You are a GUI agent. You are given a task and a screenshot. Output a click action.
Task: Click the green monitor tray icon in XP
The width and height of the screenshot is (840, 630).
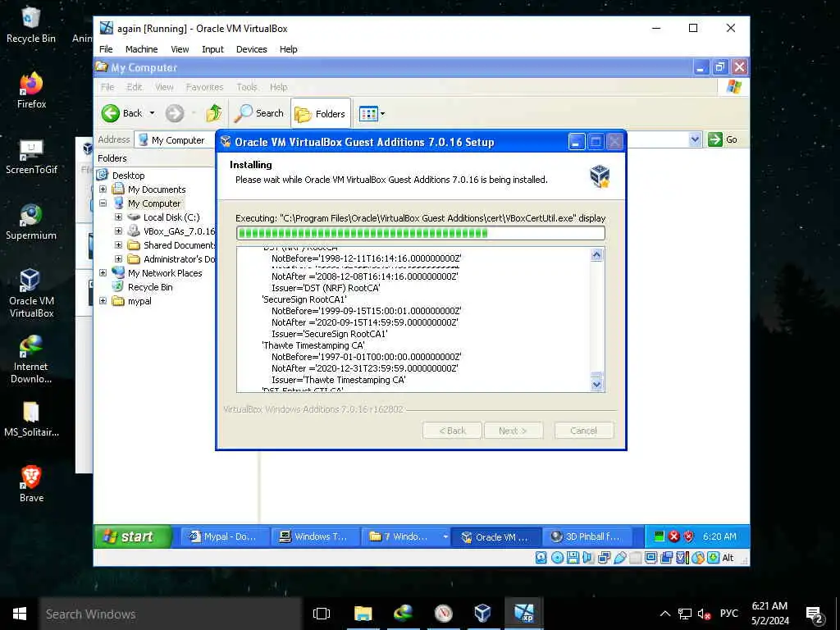[x=660, y=536]
